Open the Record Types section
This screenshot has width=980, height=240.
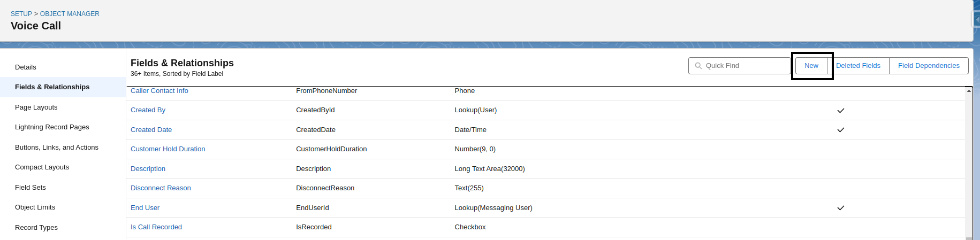(36, 228)
